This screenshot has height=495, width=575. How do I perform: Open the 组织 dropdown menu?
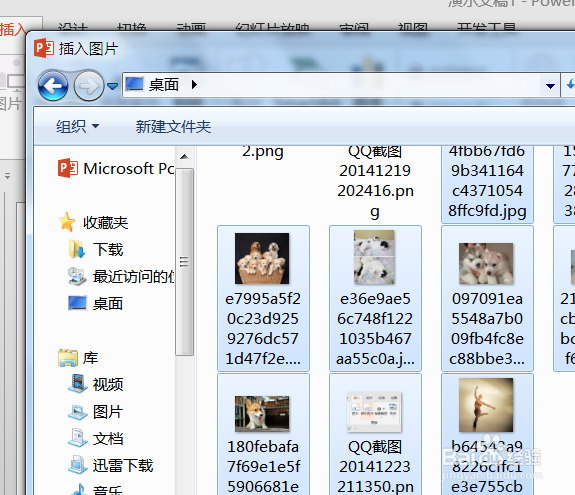coord(77,126)
